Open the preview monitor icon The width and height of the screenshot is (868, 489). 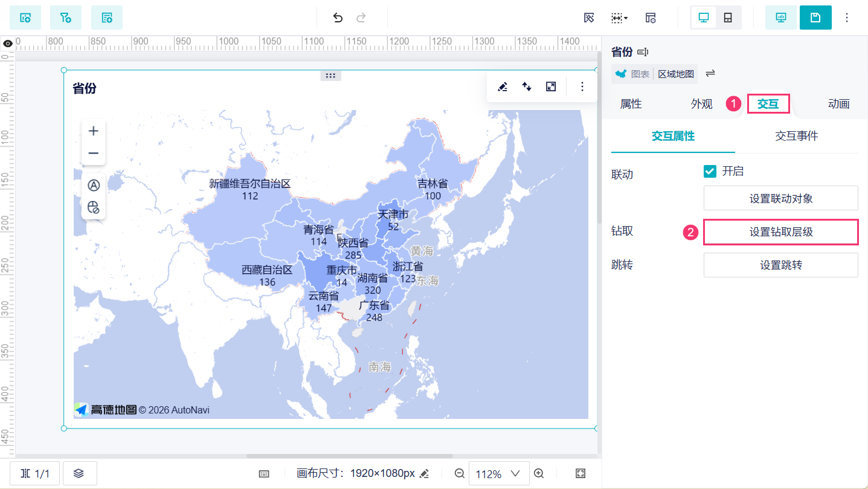pyautogui.click(x=781, y=18)
